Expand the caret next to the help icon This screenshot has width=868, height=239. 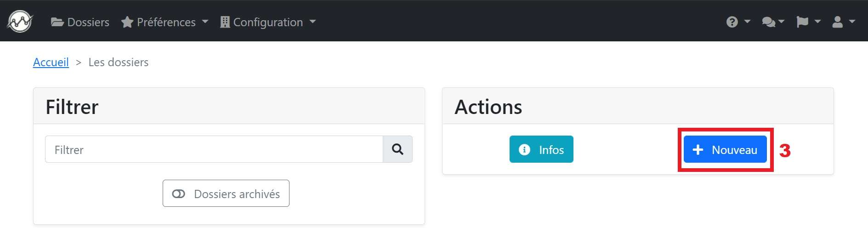(x=747, y=22)
